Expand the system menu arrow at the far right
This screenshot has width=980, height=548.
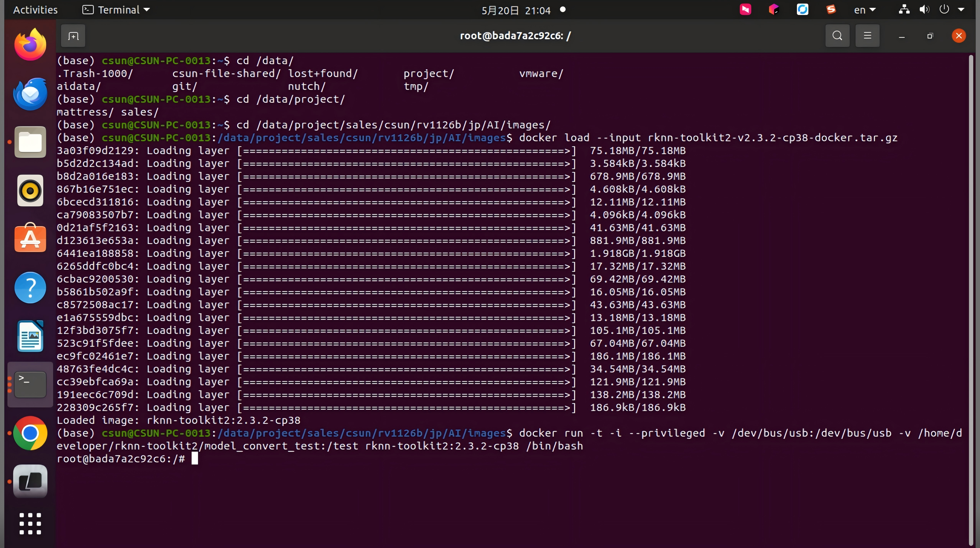[x=961, y=10]
